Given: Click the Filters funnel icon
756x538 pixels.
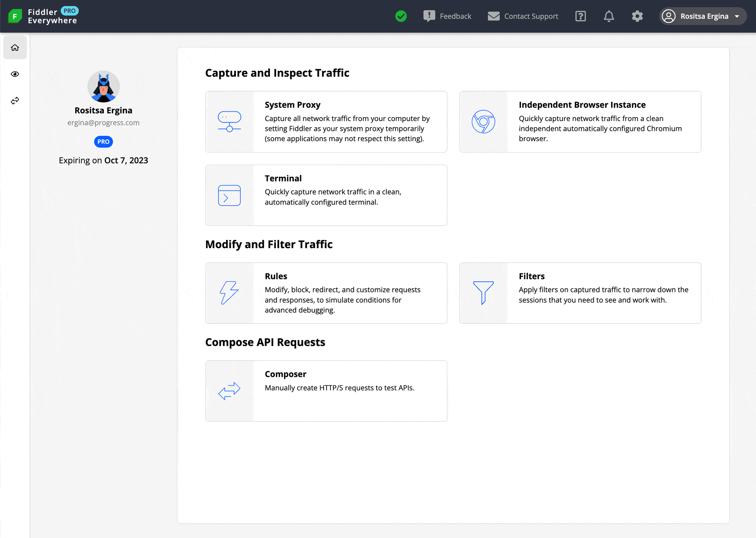Looking at the screenshot, I should pyautogui.click(x=483, y=293).
